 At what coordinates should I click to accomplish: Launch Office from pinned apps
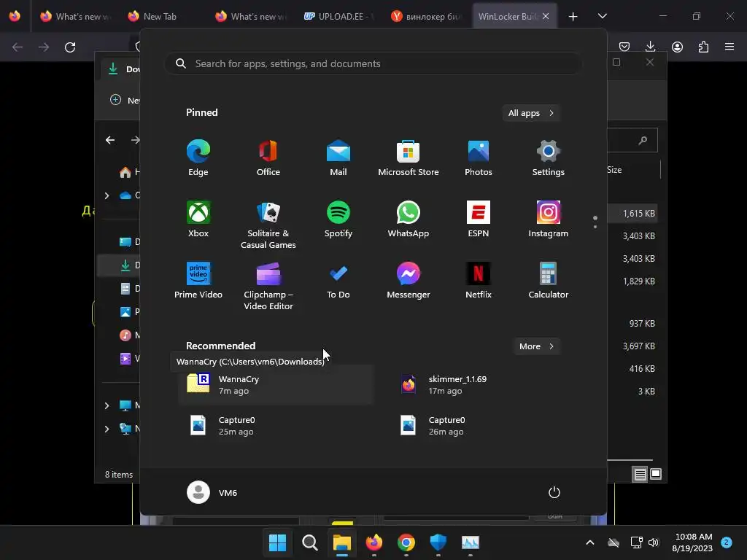pos(268,157)
